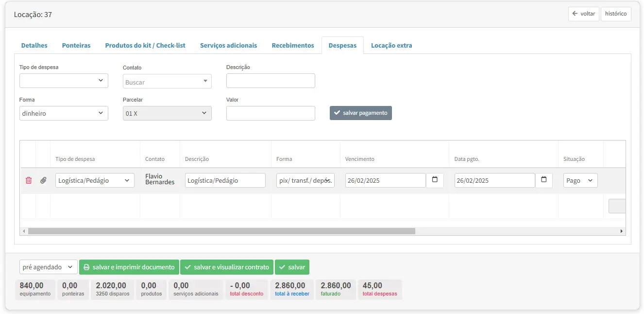Viewport: 644px width, 314px height.
Task: Click salvar e imprimir documento
Action: tap(129, 267)
